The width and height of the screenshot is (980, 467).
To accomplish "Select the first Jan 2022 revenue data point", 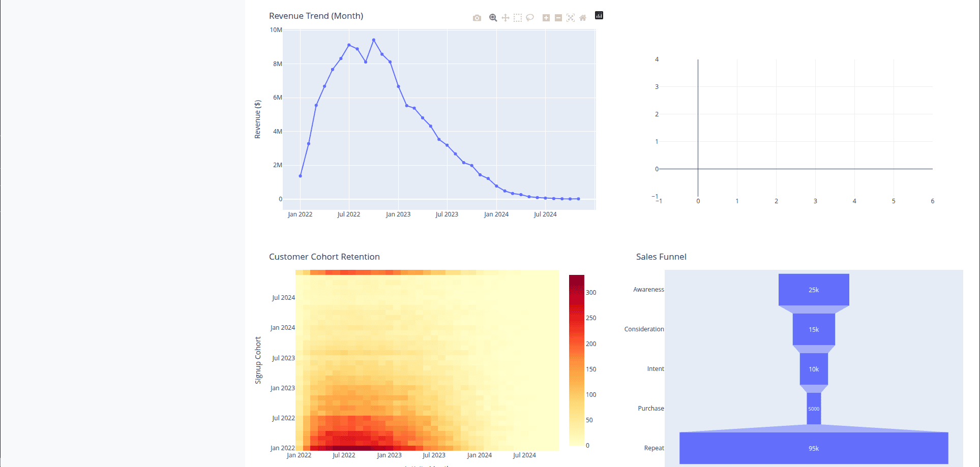I will [x=300, y=175].
